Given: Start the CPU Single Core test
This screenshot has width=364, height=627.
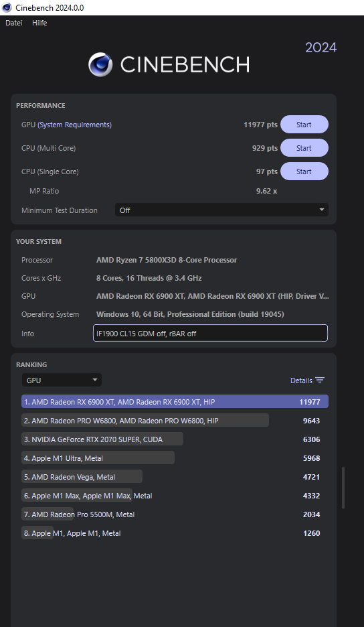Looking at the screenshot, I should pyautogui.click(x=304, y=171).
